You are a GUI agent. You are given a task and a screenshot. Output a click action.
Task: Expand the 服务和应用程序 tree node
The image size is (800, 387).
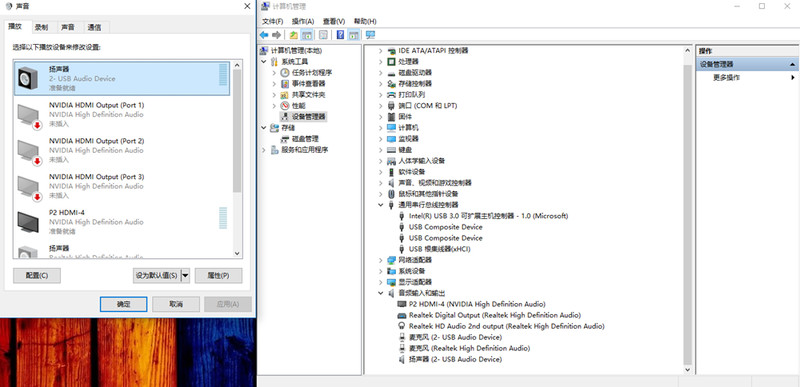264,150
